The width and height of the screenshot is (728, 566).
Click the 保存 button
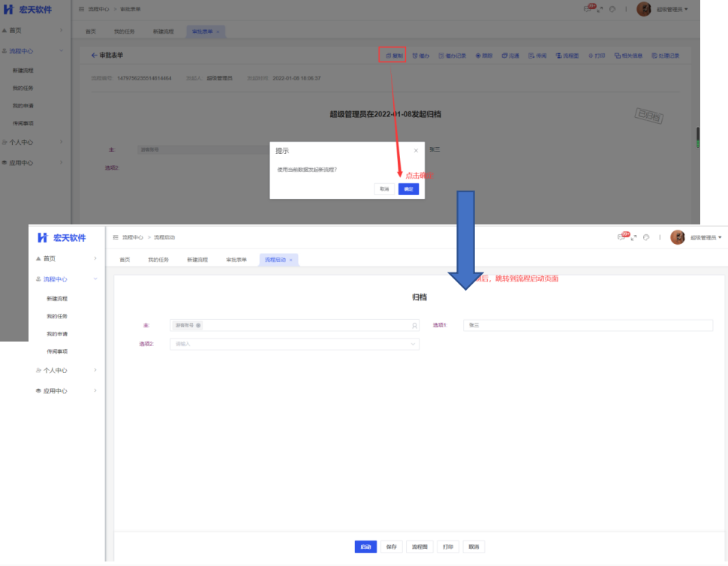coord(391,547)
